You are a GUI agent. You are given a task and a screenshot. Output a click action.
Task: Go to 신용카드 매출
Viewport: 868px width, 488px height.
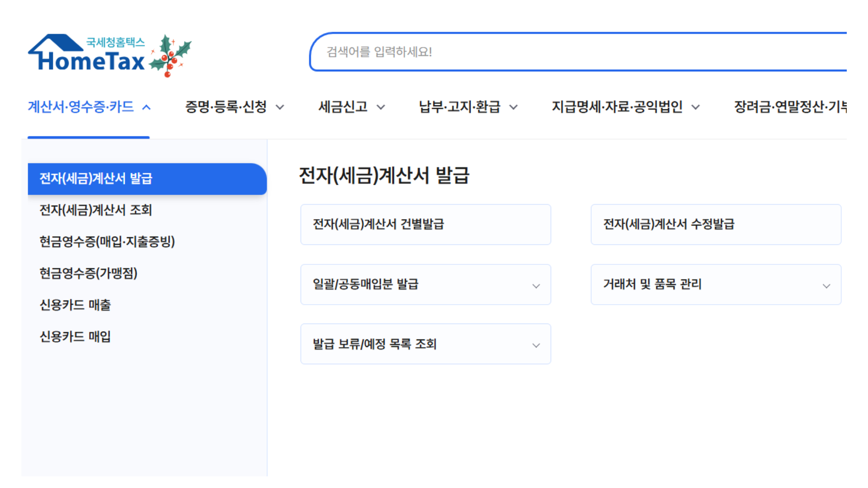(x=75, y=305)
